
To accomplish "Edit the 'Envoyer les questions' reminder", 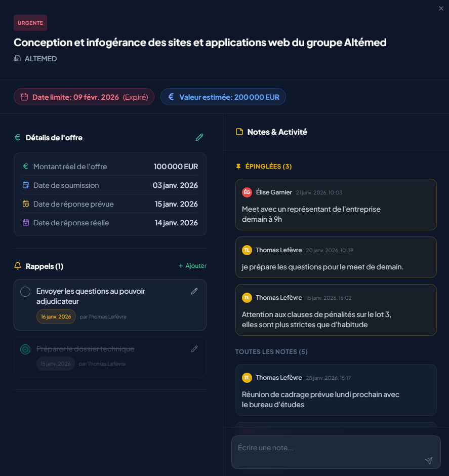I will click(x=194, y=291).
